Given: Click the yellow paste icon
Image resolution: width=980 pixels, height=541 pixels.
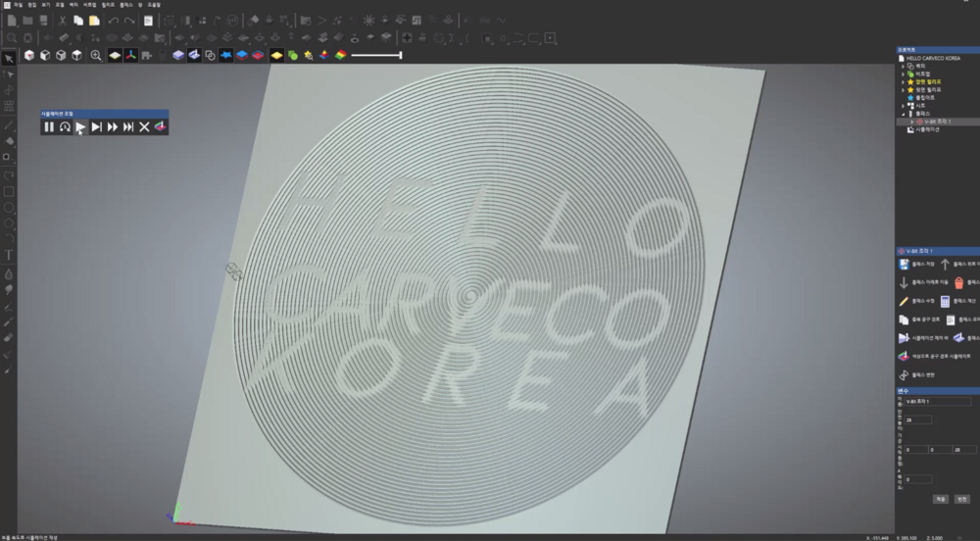Looking at the screenshot, I should coord(94,21).
